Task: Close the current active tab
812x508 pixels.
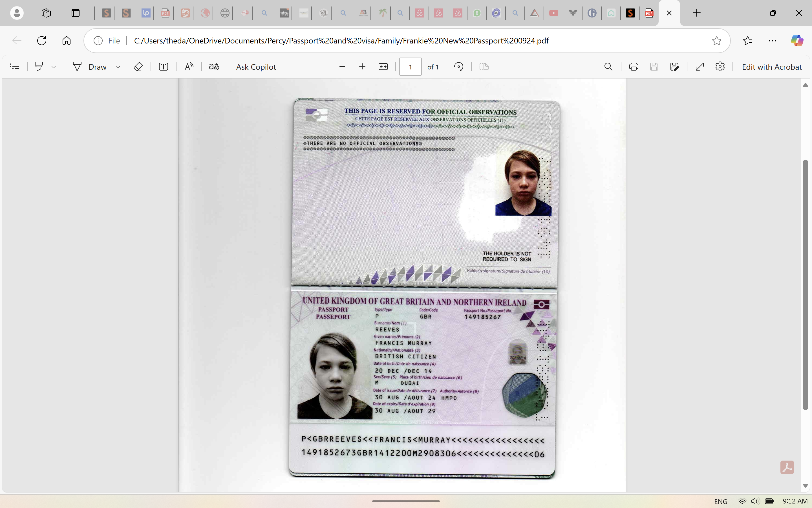Action: tap(669, 13)
